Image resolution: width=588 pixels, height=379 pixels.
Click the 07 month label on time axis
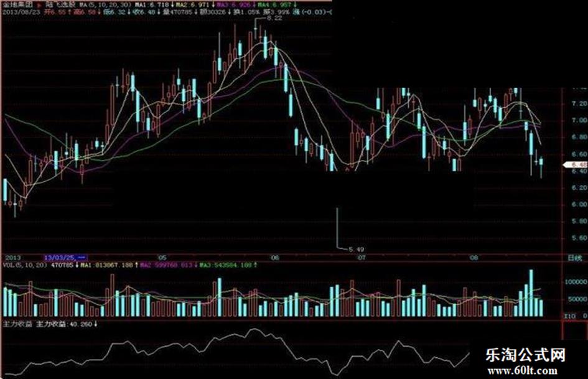click(361, 258)
